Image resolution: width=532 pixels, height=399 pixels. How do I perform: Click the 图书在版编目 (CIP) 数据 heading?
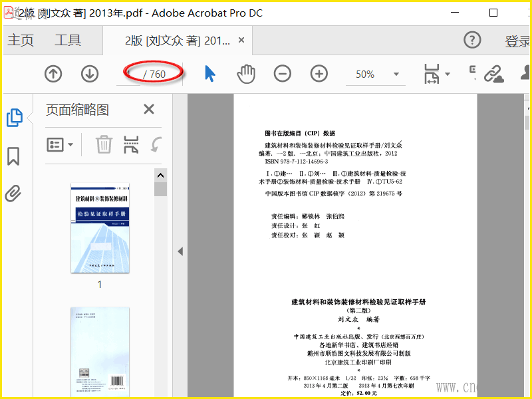300,134
